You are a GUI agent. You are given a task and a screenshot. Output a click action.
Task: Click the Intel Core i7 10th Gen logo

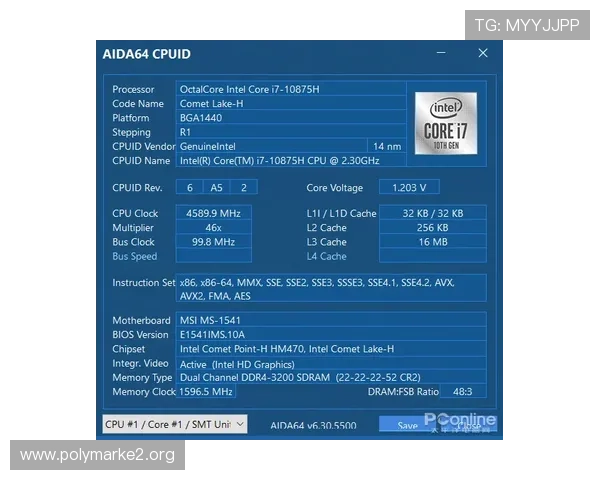tap(446, 123)
